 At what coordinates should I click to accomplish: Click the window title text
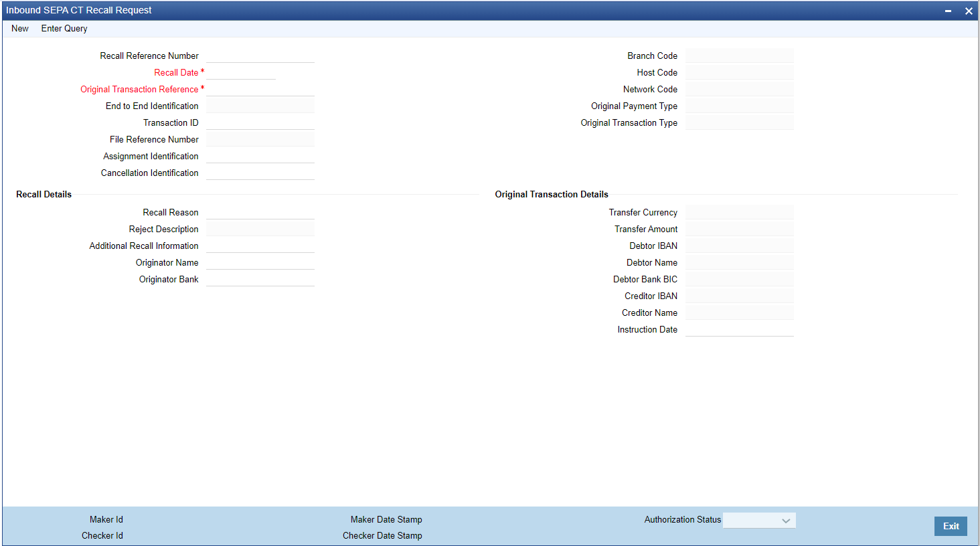click(x=79, y=10)
